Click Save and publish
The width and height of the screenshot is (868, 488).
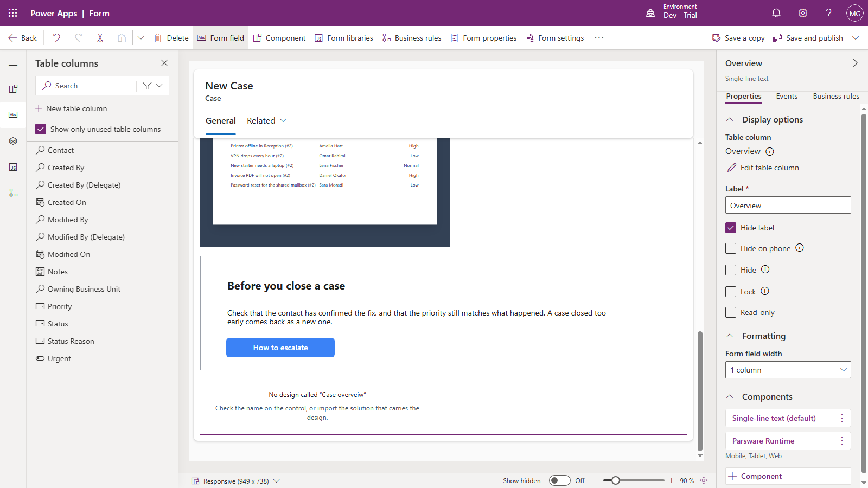tap(808, 38)
